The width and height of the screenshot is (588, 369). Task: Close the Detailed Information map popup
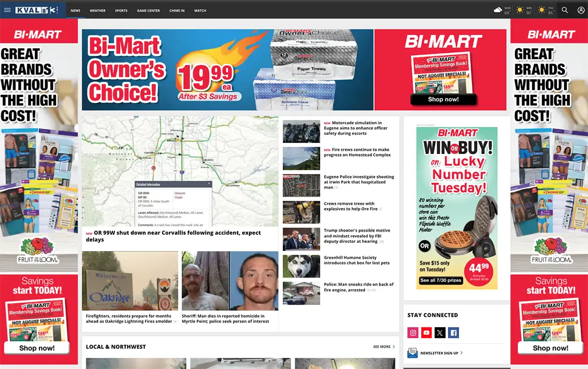[x=209, y=184]
